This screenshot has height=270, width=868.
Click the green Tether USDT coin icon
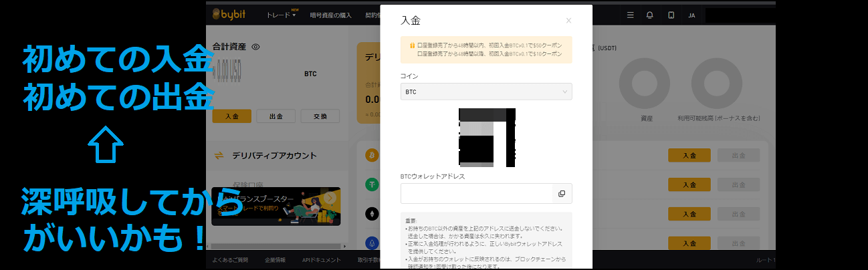click(x=372, y=184)
